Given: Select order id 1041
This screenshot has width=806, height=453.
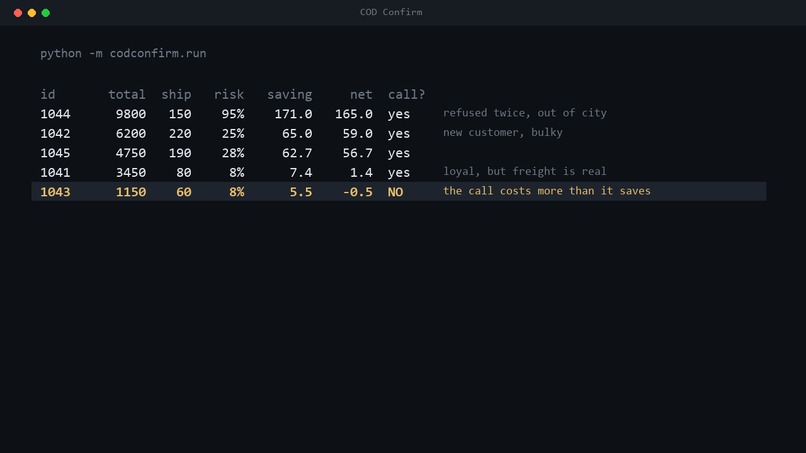Looking at the screenshot, I should pyautogui.click(x=56, y=173).
